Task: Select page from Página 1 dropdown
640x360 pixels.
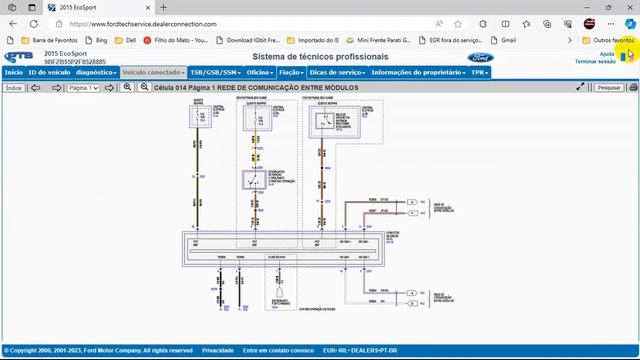Action: [83, 88]
